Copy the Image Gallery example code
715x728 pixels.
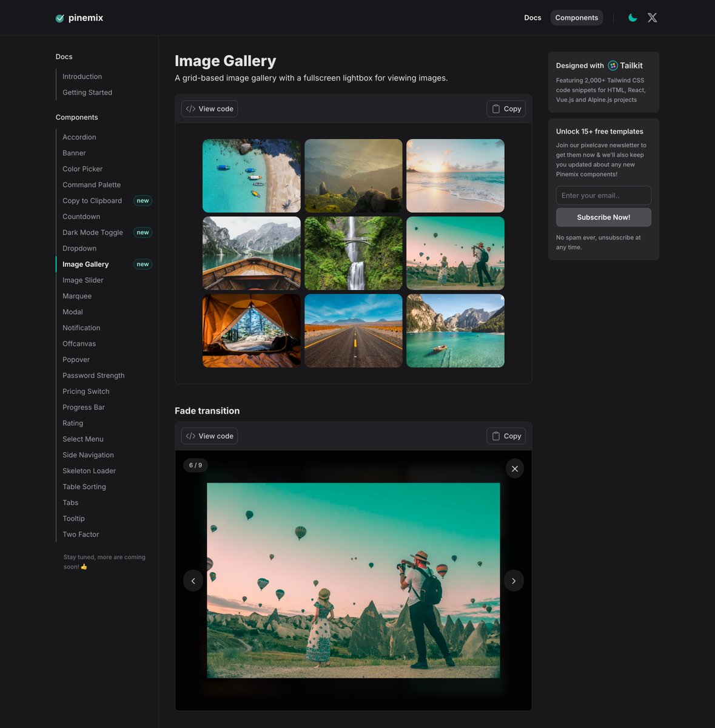click(506, 109)
